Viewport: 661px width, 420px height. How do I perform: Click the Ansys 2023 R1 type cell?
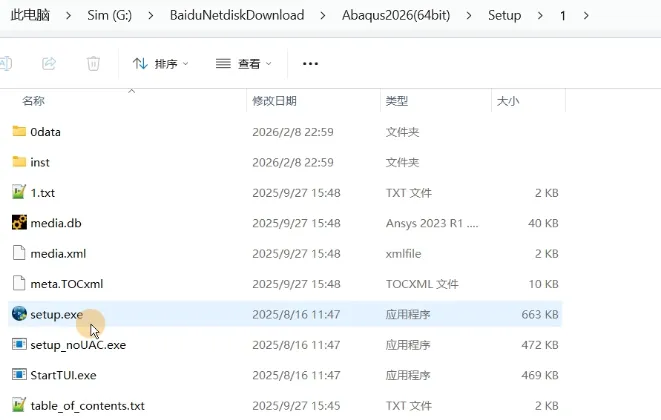click(432, 223)
